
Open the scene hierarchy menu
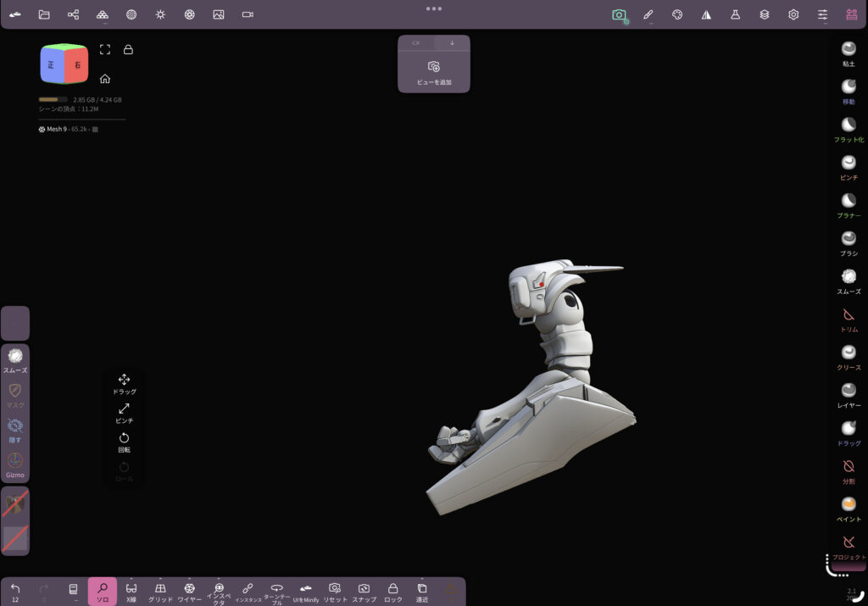(73, 14)
